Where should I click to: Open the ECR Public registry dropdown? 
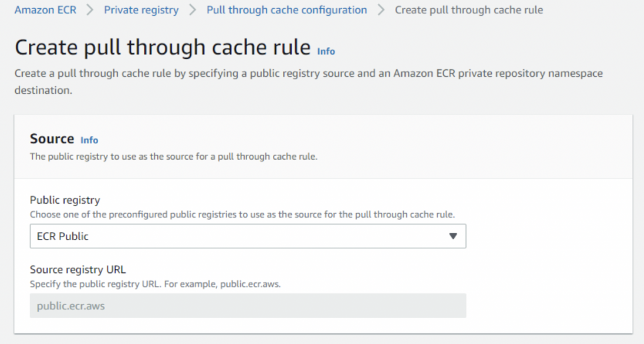tap(248, 236)
